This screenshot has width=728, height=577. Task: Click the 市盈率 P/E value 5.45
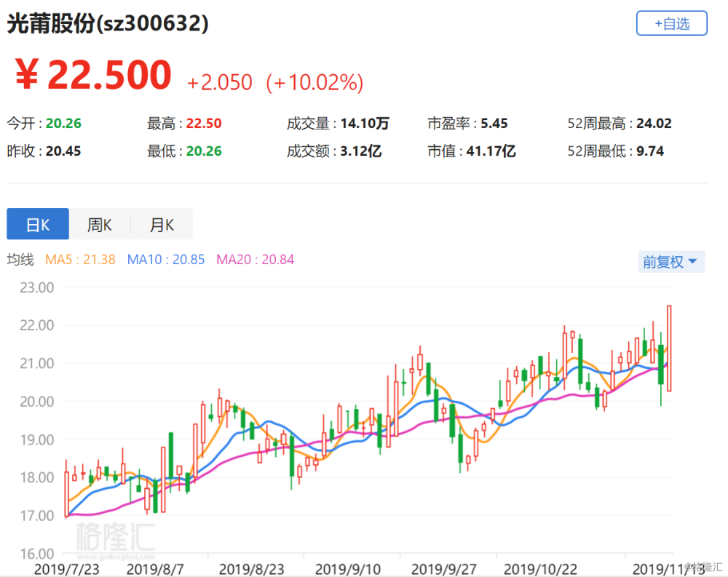point(494,124)
